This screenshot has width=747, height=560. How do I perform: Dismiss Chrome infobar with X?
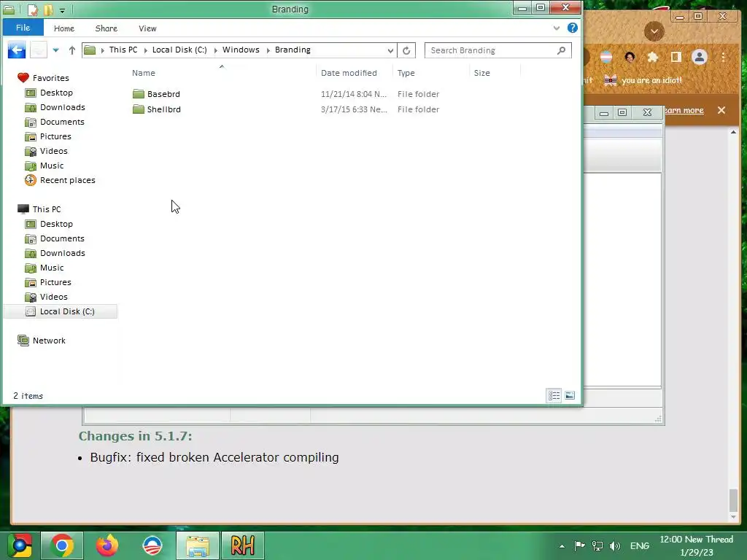pyautogui.click(x=721, y=110)
